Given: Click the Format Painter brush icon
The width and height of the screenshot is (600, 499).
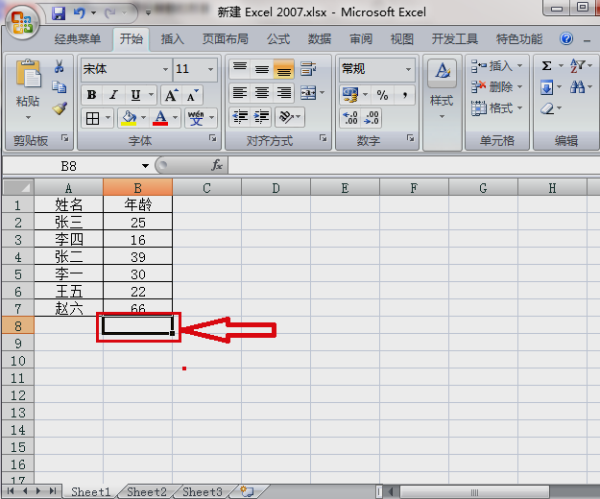Looking at the screenshot, I should pos(59,108).
